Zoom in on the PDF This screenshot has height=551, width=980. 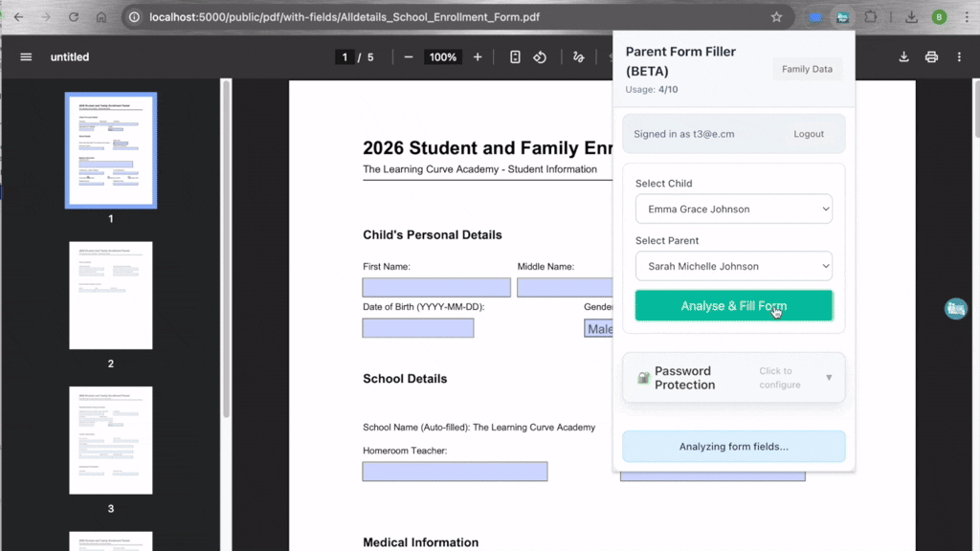pyautogui.click(x=476, y=56)
